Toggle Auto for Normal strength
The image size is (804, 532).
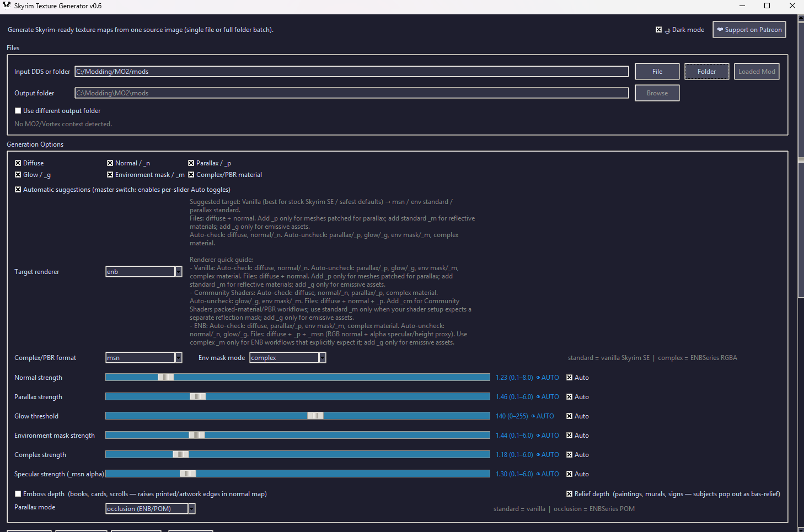[x=570, y=378]
